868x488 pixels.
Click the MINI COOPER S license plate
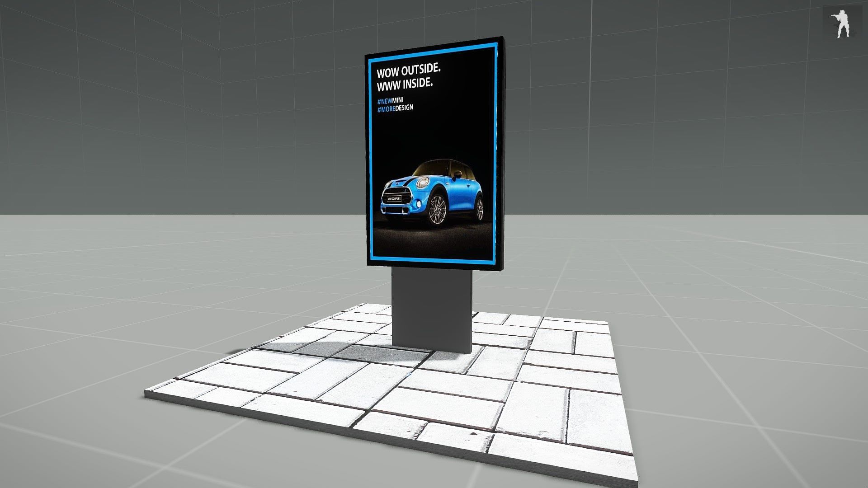click(x=395, y=197)
